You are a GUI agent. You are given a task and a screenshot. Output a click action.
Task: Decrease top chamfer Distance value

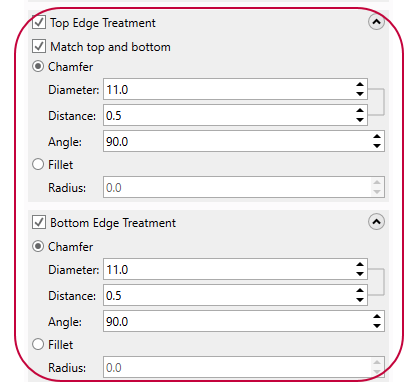[x=360, y=120]
